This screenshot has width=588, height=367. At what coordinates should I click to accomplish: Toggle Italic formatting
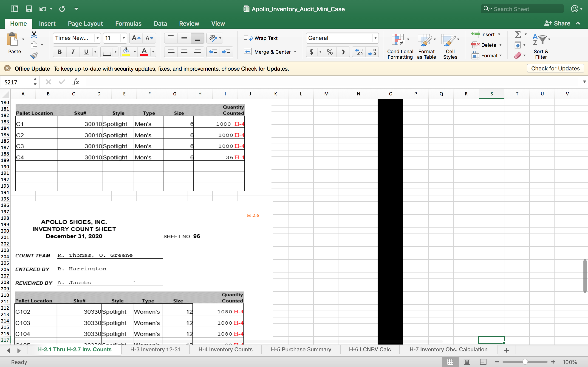pos(73,52)
